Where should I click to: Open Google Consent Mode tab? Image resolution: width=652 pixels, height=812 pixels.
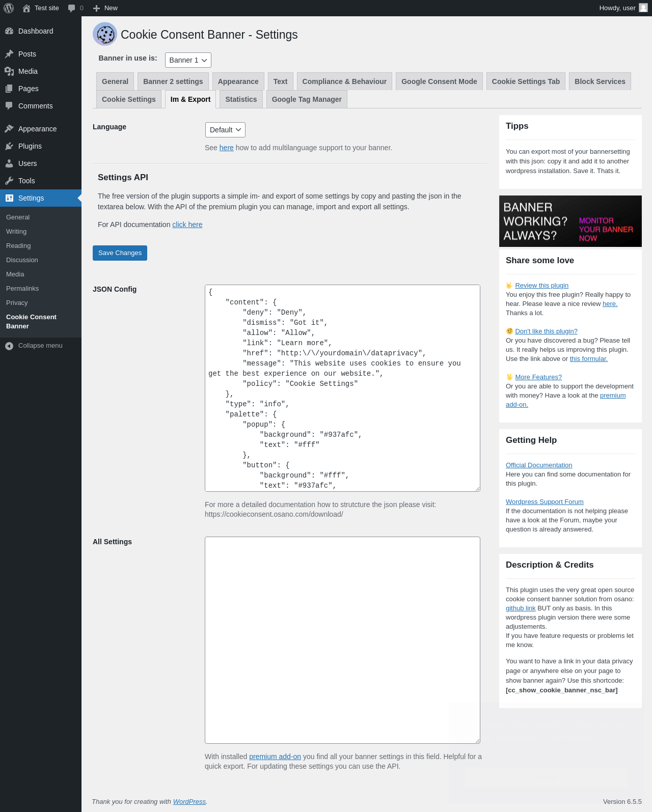click(x=439, y=81)
